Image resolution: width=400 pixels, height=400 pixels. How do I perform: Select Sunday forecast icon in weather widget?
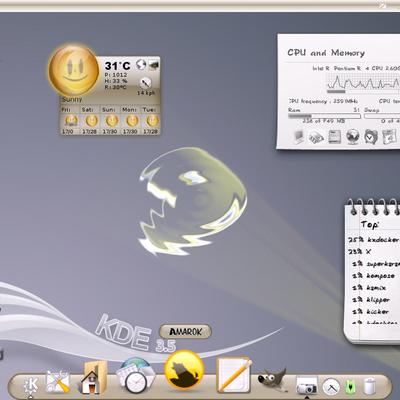(x=111, y=121)
